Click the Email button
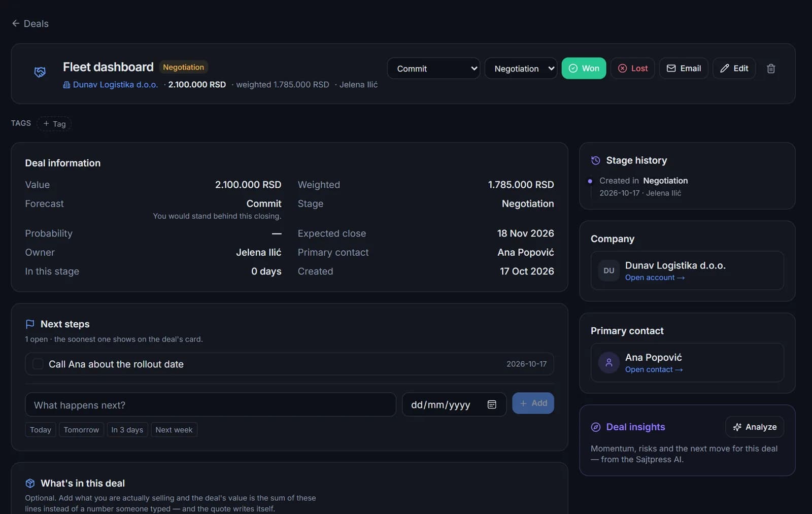The height and width of the screenshot is (514, 812). pos(684,68)
